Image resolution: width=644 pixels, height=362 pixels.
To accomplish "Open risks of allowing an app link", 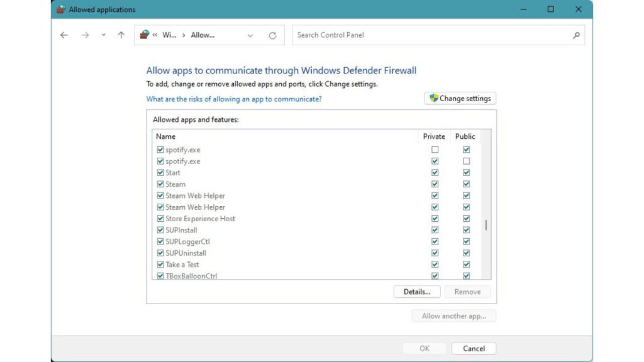I will (234, 99).
